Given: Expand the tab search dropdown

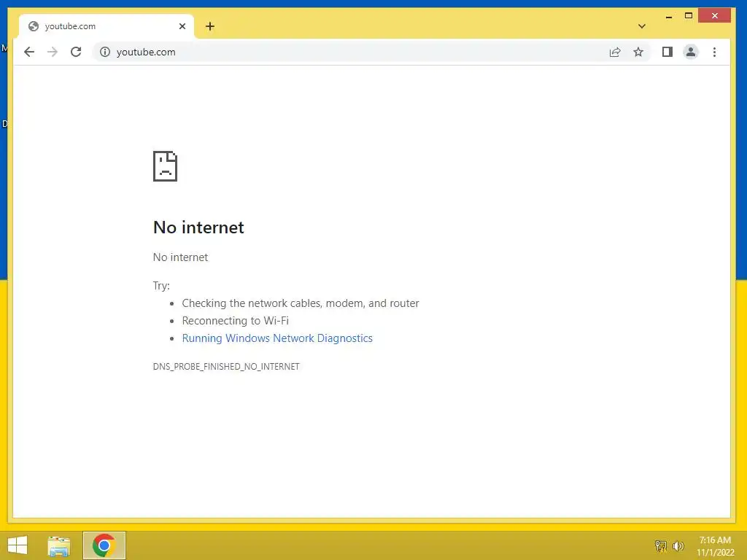Looking at the screenshot, I should [x=642, y=26].
